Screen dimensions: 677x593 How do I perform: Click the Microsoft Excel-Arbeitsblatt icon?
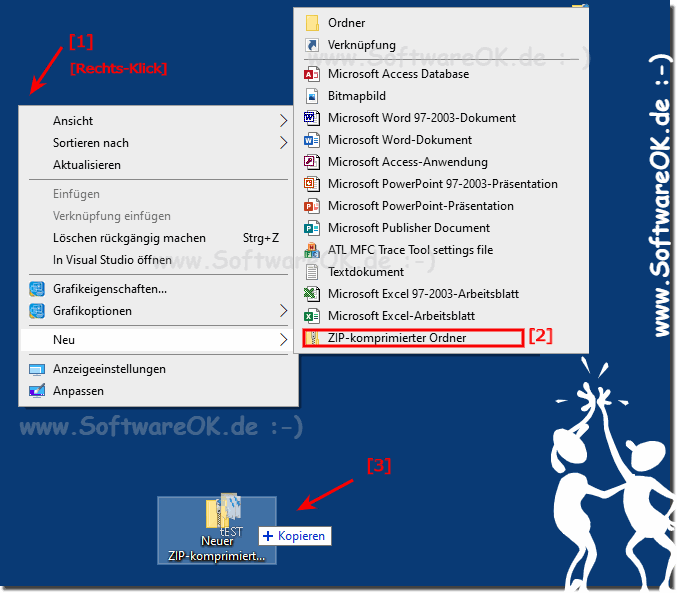click(312, 316)
